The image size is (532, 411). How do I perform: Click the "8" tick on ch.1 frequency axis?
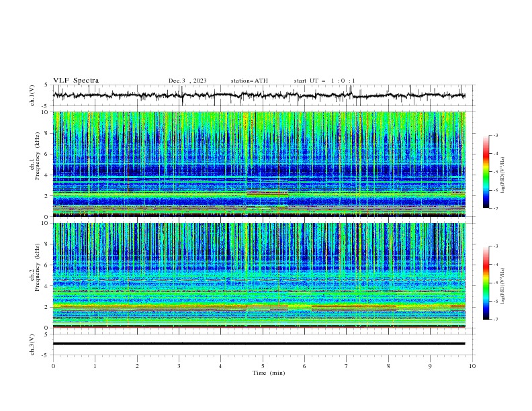(48, 133)
